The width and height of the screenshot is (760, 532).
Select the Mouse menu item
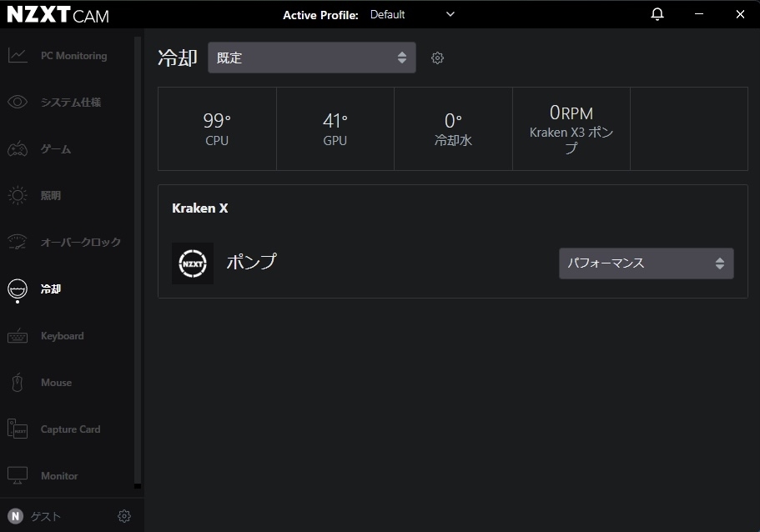[56, 383]
